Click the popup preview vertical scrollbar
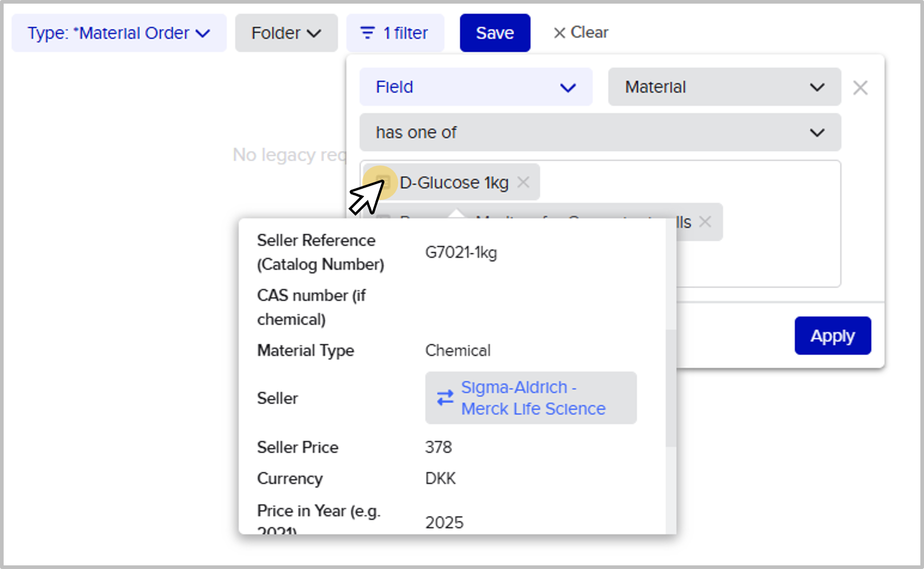Screen dimensions: 924x569 click(x=670, y=388)
